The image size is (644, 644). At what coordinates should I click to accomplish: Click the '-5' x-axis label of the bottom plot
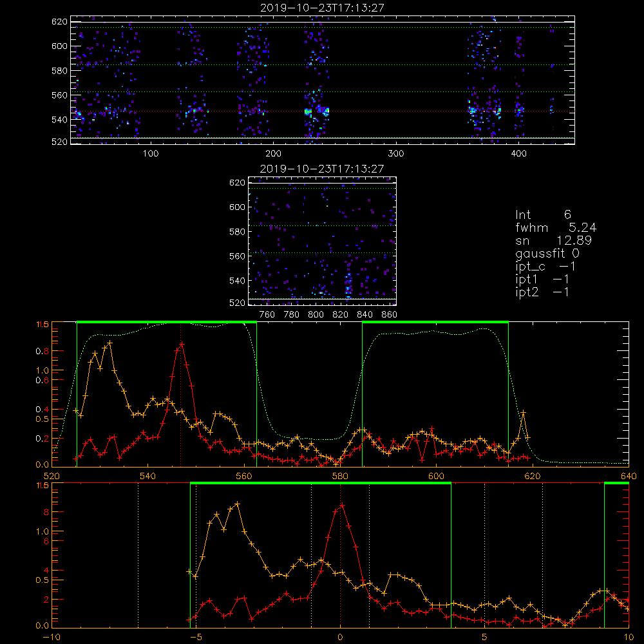click(x=196, y=638)
